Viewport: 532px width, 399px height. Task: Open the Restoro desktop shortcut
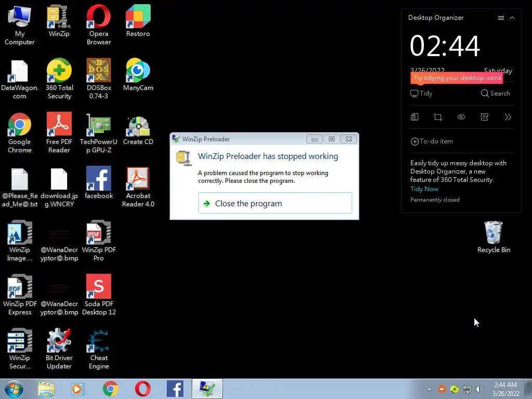tap(138, 20)
